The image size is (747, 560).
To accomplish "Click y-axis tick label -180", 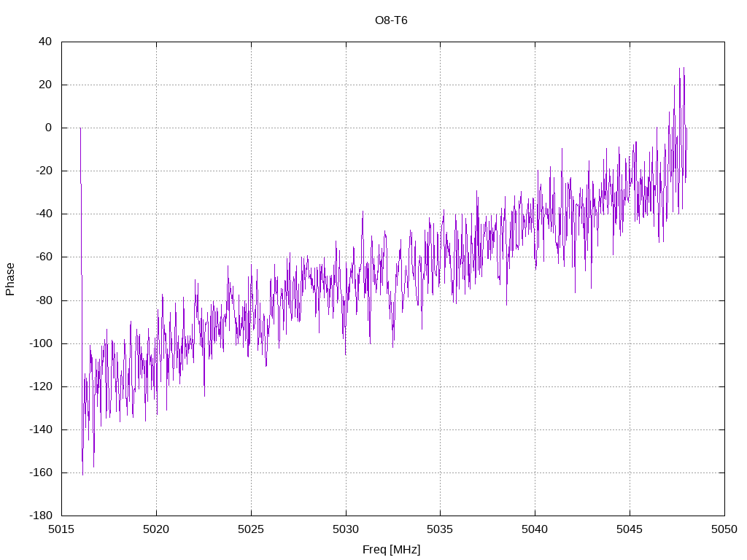I will coord(41,516).
